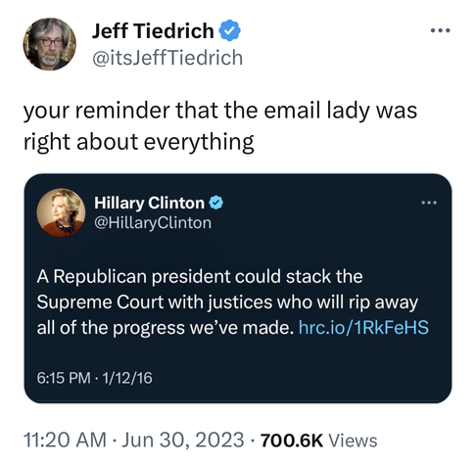The width and height of the screenshot is (476, 464).
Task: Click Hillary Clinton's verified checkmark badge
Action: (215, 203)
